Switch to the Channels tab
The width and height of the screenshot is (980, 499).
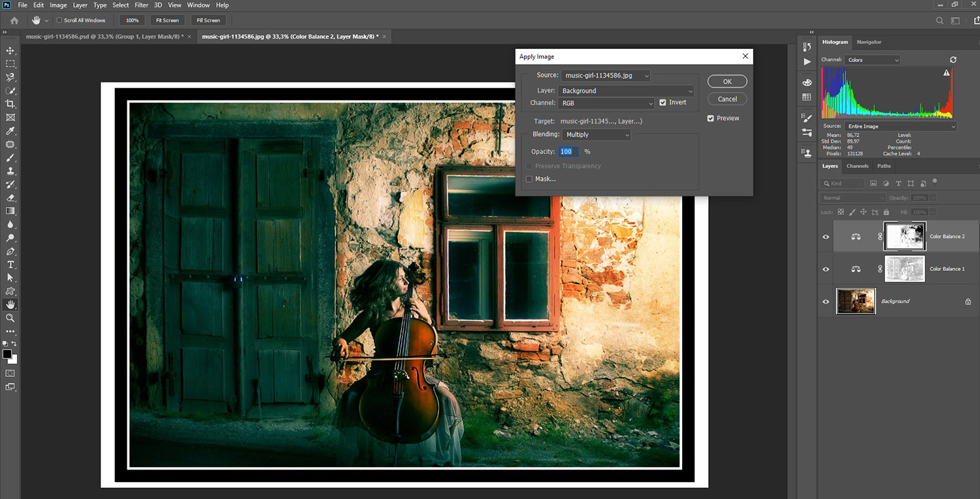coord(857,166)
